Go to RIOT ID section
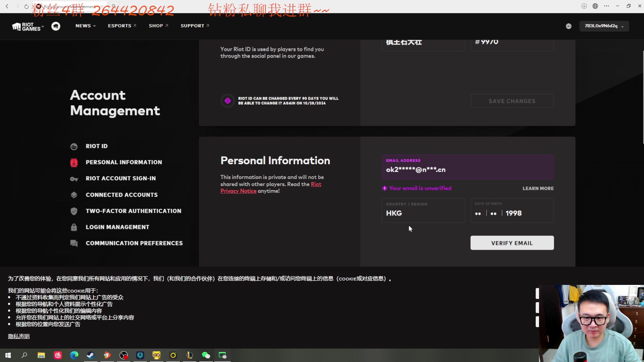The height and width of the screenshot is (362, 644). click(x=97, y=146)
